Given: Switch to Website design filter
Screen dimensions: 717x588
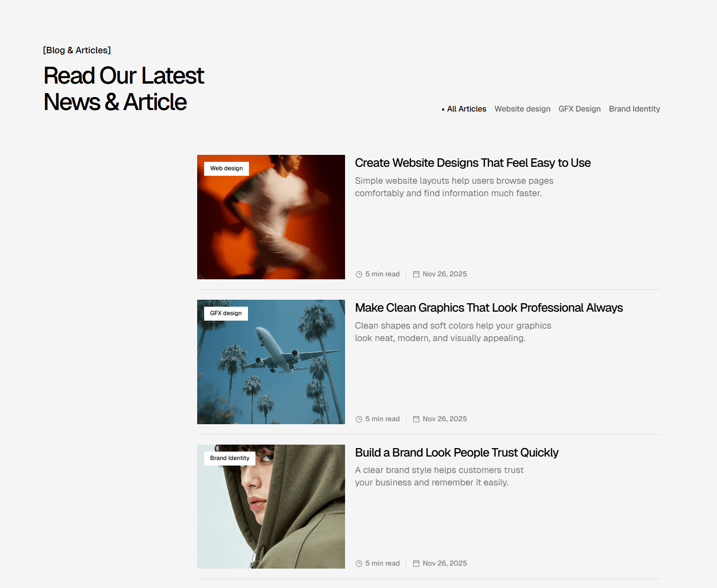Looking at the screenshot, I should point(522,109).
